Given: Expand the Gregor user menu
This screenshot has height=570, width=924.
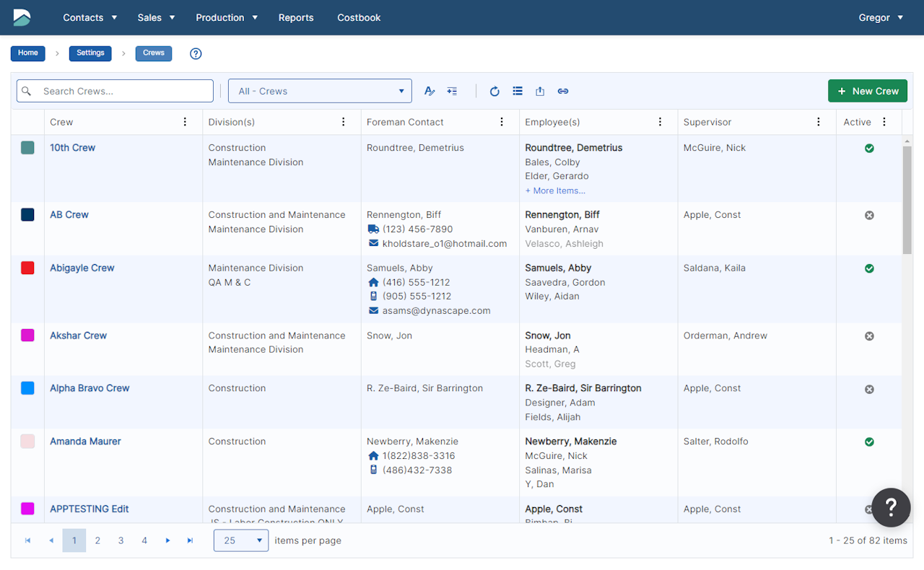Looking at the screenshot, I should tap(881, 17).
